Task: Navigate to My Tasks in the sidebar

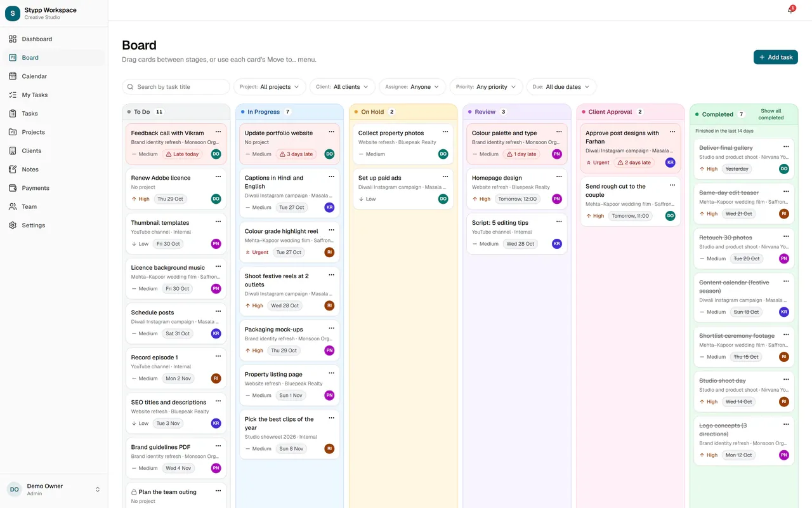Action: click(54, 95)
